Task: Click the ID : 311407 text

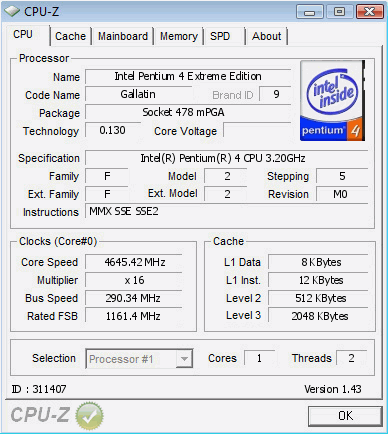Action: point(39,389)
